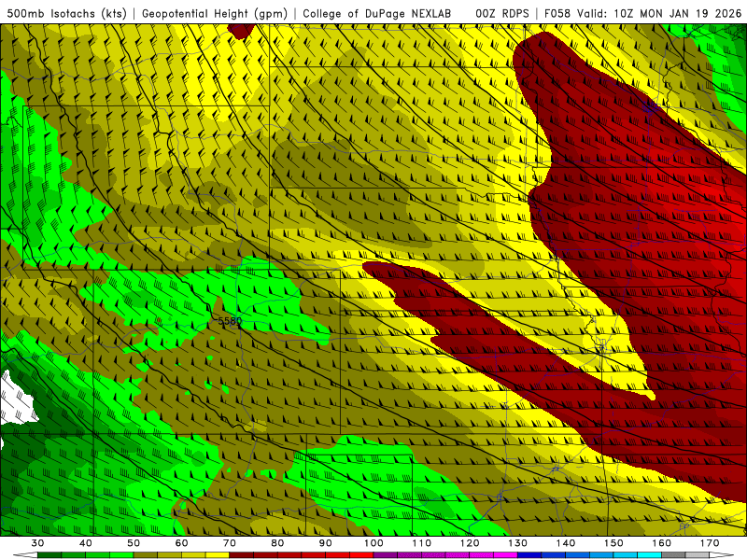Click the bright yellow swatch just below 70
The height and width of the screenshot is (560, 747).
click(218, 555)
